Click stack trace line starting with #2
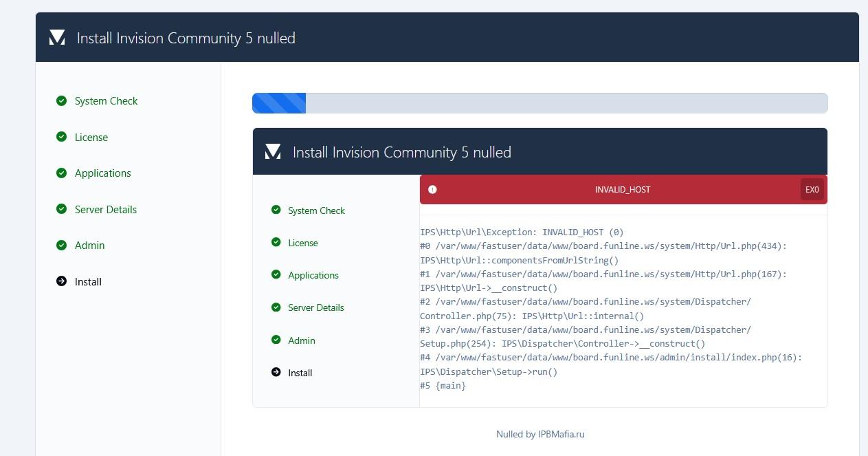 coord(586,302)
